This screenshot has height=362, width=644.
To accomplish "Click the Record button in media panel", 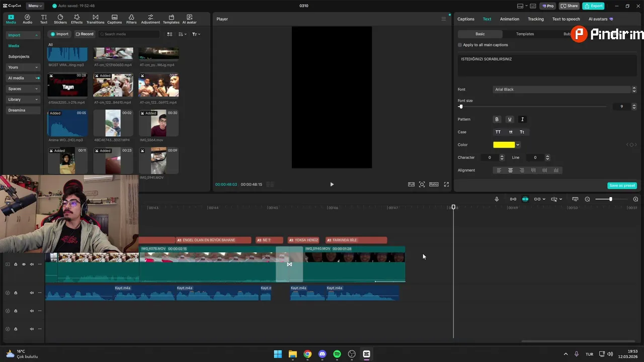I will point(85,34).
